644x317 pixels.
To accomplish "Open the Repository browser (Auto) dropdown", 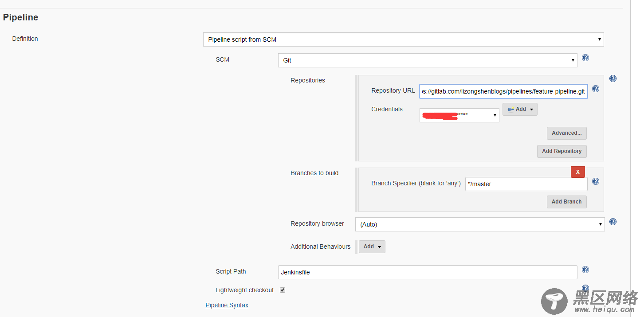I will pyautogui.click(x=480, y=224).
